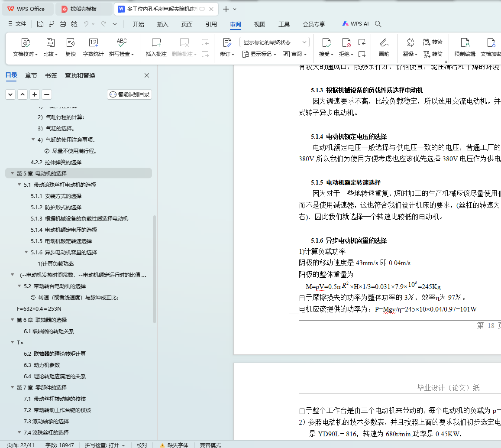
Task: Start 朗读 read aloud
Action: click(x=70, y=47)
